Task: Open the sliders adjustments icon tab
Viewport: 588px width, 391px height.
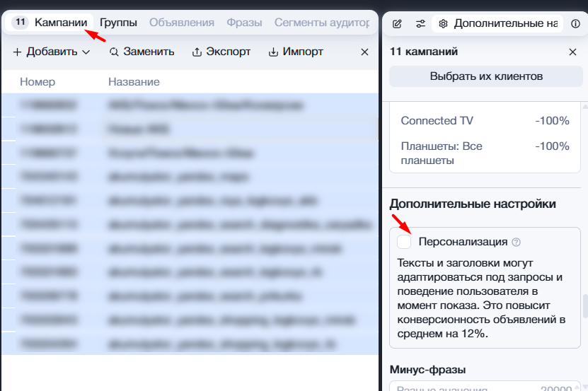Action: coord(420,23)
